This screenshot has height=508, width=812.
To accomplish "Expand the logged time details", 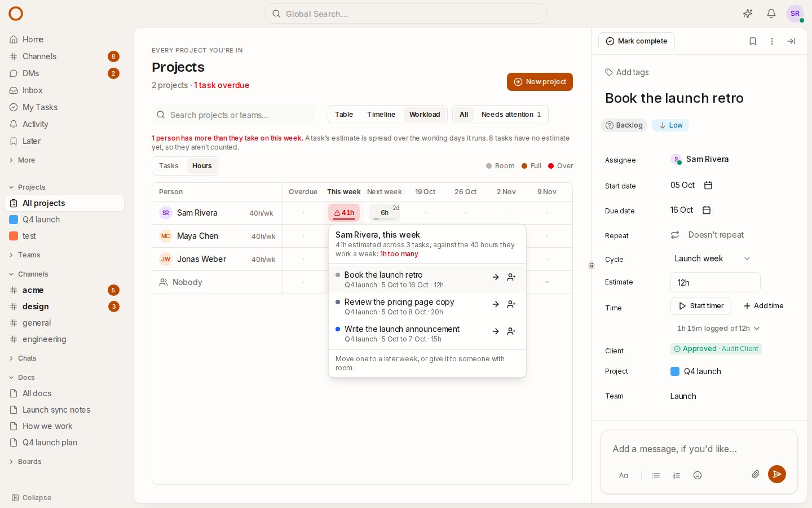I will [x=718, y=329].
